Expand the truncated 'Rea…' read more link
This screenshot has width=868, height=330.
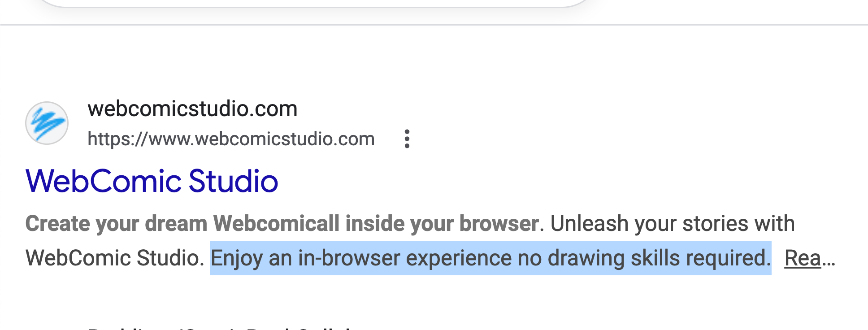pyautogui.click(x=809, y=258)
